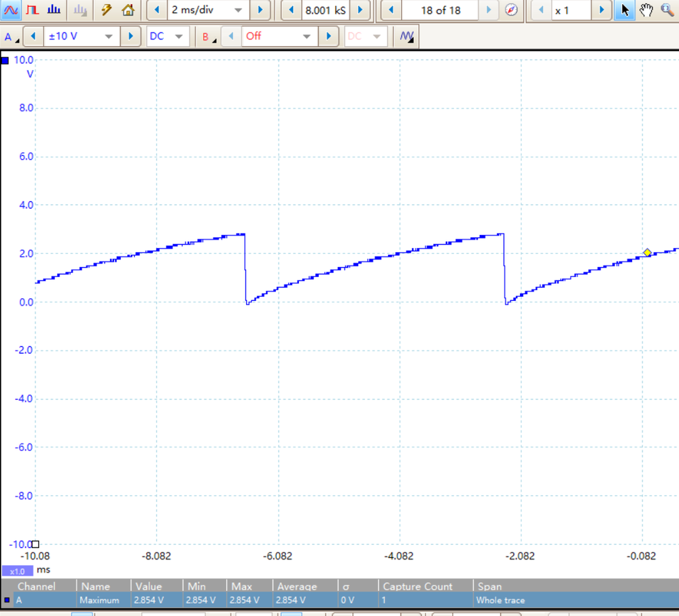Click the Home setup icon

pyautogui.click(x=128, y=10)
